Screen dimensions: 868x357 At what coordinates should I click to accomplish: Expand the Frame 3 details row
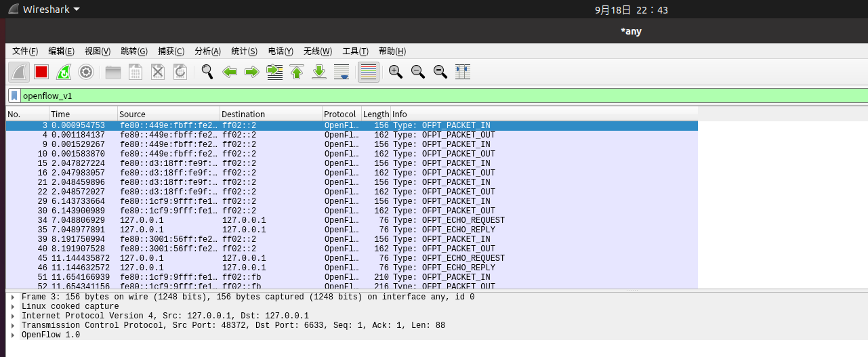[x=14, y=297]
